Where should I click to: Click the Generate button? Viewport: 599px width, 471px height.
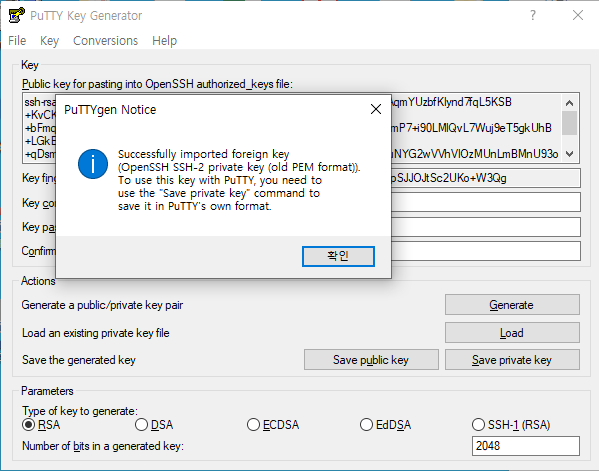[512, 305]
